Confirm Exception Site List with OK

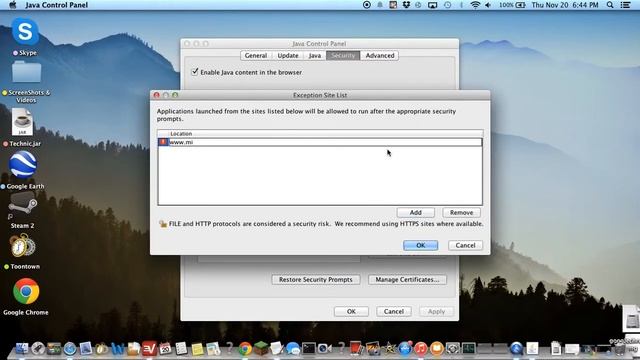click(x=420, y=245)
